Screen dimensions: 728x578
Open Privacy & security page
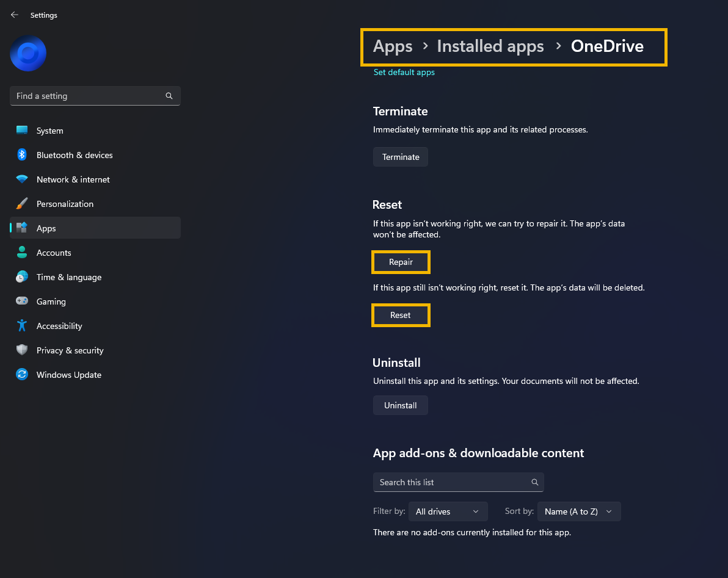pyautogui.click(x=95, y=350)
